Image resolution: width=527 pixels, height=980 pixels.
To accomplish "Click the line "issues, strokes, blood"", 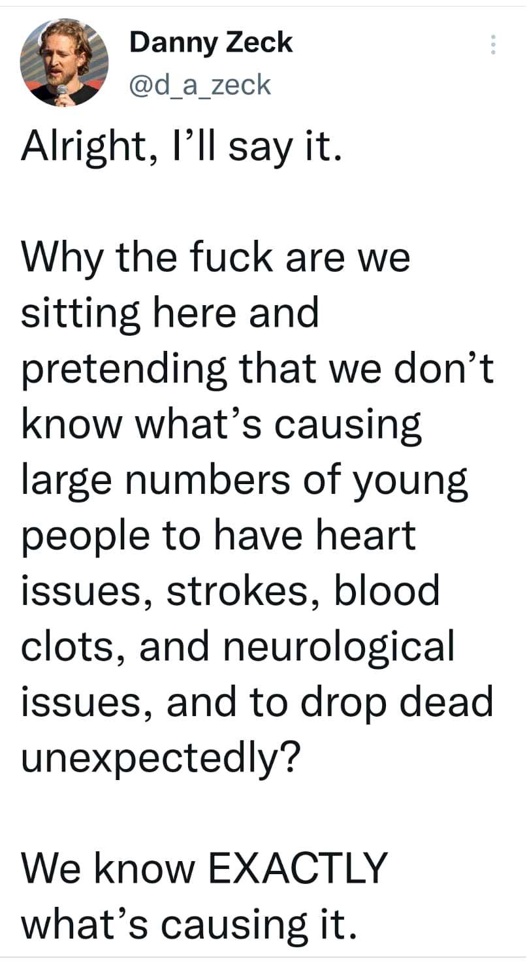I will pos(231,590).
